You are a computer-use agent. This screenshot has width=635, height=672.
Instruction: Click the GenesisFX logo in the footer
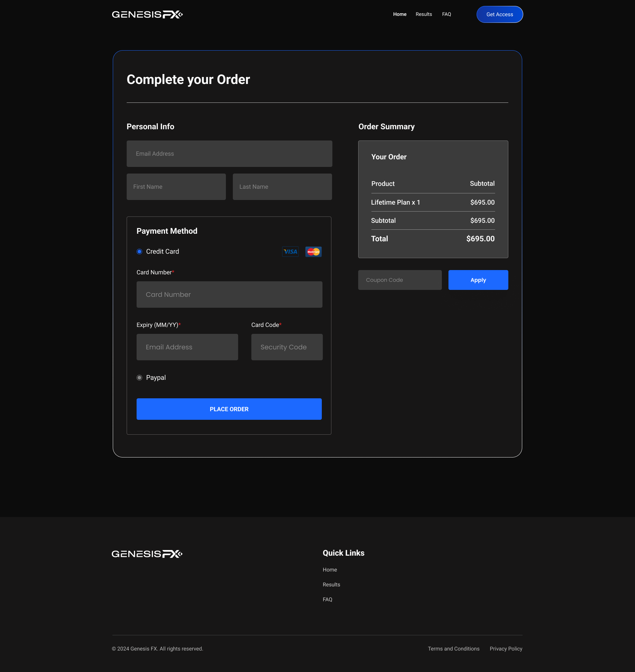click(147, 553)
